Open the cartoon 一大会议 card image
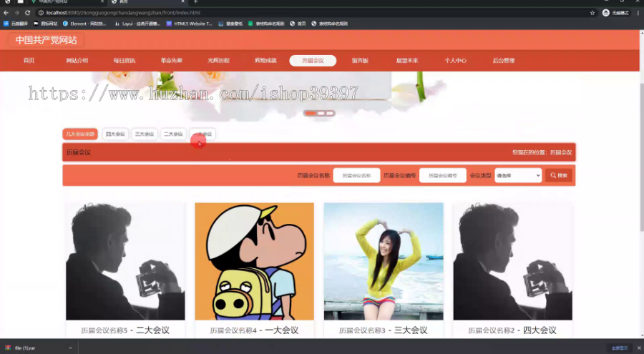644x354 pixels. click(254, 261)
